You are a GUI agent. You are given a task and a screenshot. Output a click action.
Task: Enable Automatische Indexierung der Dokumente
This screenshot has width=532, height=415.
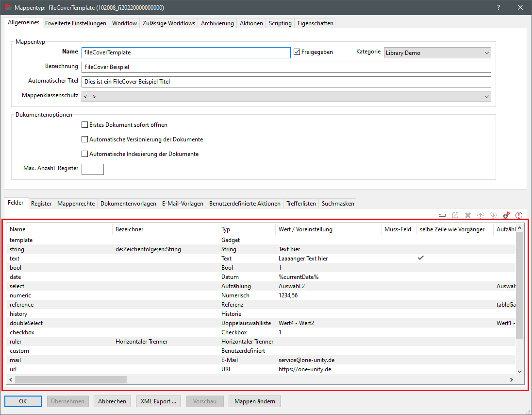85,154
